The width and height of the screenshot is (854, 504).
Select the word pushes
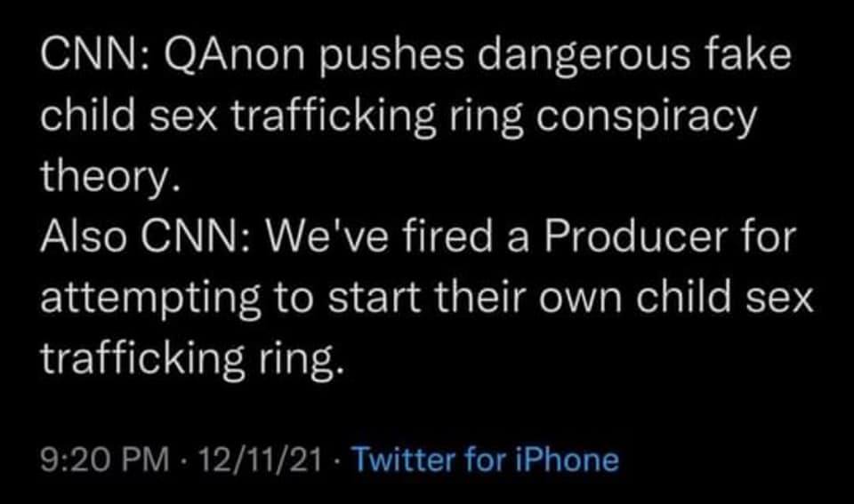pos(381,59)
